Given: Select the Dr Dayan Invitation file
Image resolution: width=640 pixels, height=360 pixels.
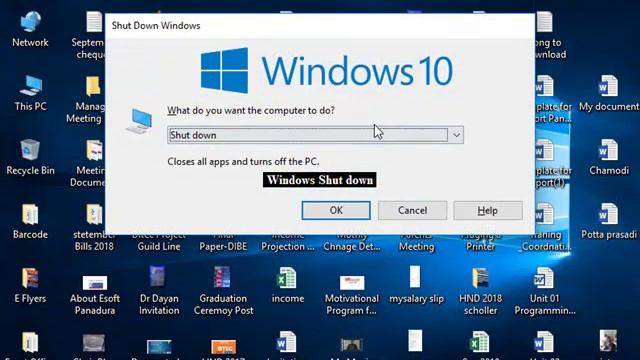Looking at the screenshot, I should pos(159,291).
